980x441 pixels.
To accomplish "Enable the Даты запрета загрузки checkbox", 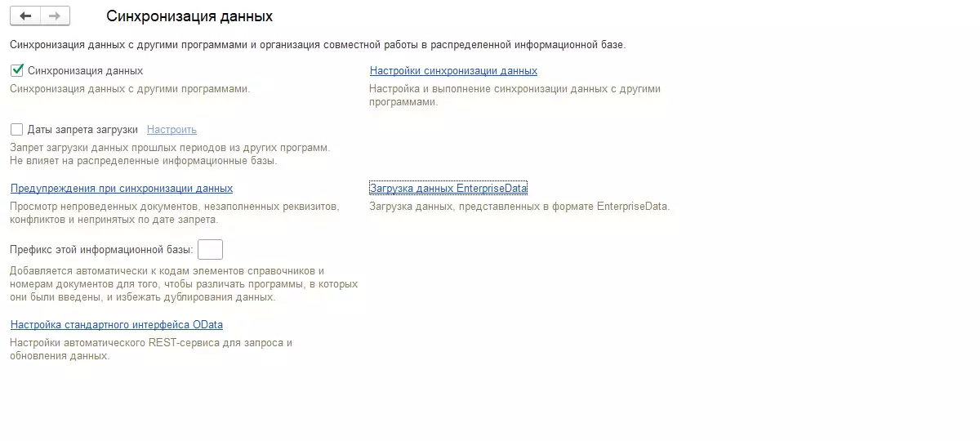I will pyautogui.click(x=17, y=130).
